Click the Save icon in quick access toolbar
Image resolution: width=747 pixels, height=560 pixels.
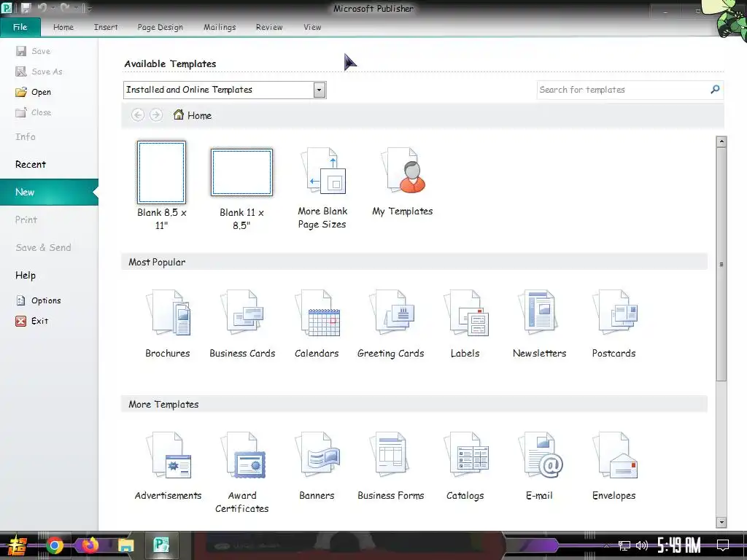(x=26, y=7)
